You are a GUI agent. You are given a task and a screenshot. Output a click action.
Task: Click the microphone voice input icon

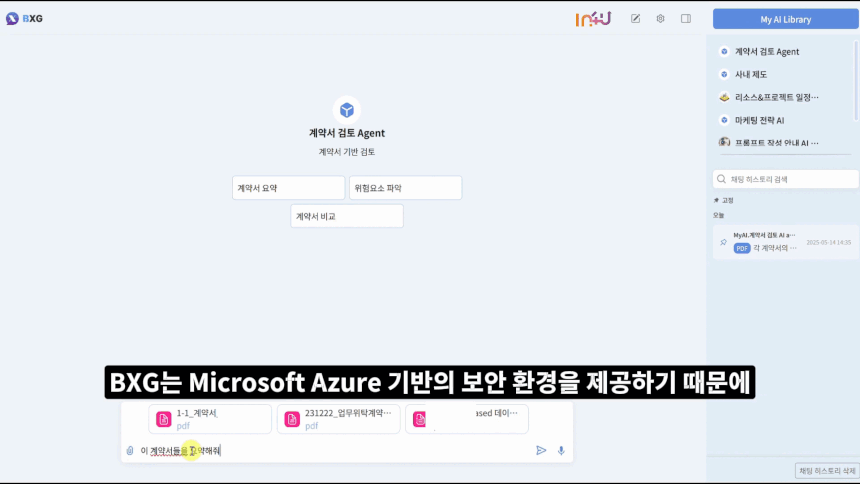[x=561, y=451]
